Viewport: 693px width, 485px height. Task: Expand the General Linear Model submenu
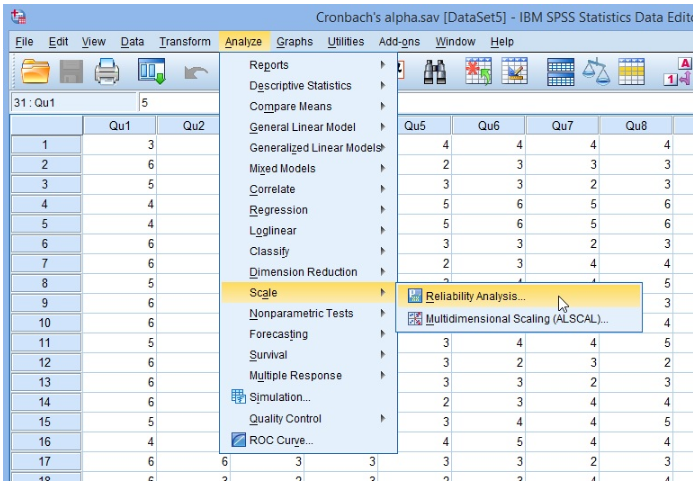(308, 127)
